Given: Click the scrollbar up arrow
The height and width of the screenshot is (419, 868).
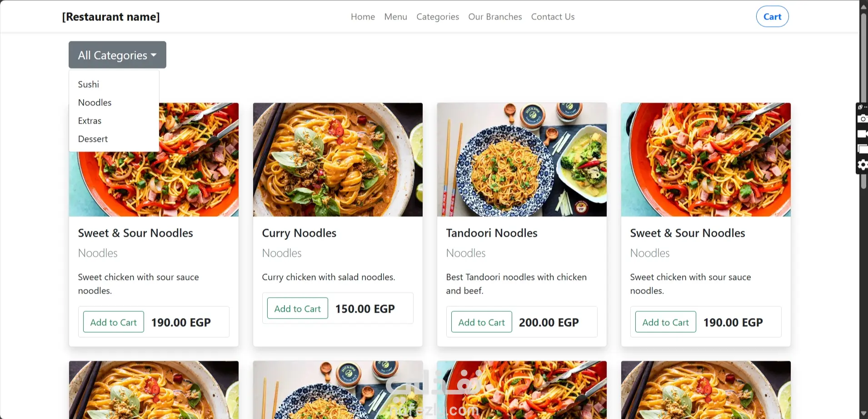Looking at the screenshot, I should (863, 6).
